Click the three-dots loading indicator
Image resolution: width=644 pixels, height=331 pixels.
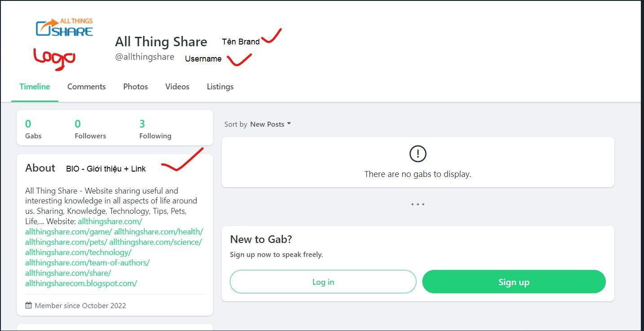tap(417, 204)
